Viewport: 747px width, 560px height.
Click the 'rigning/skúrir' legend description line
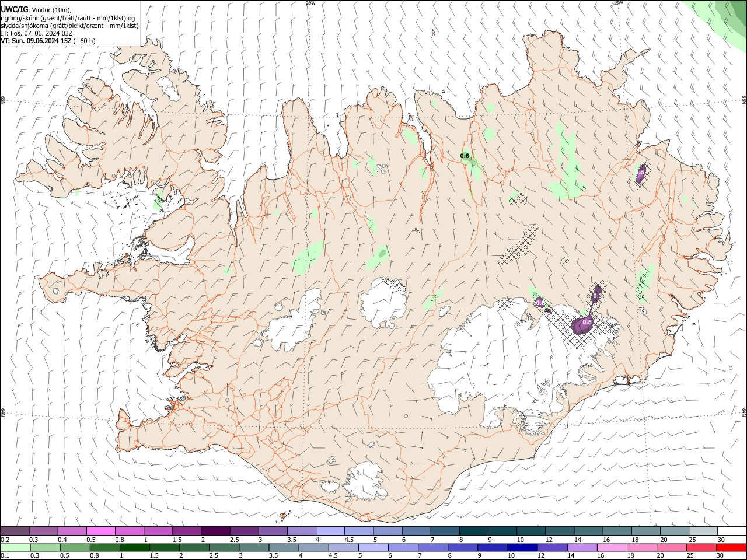click(68, 17)
